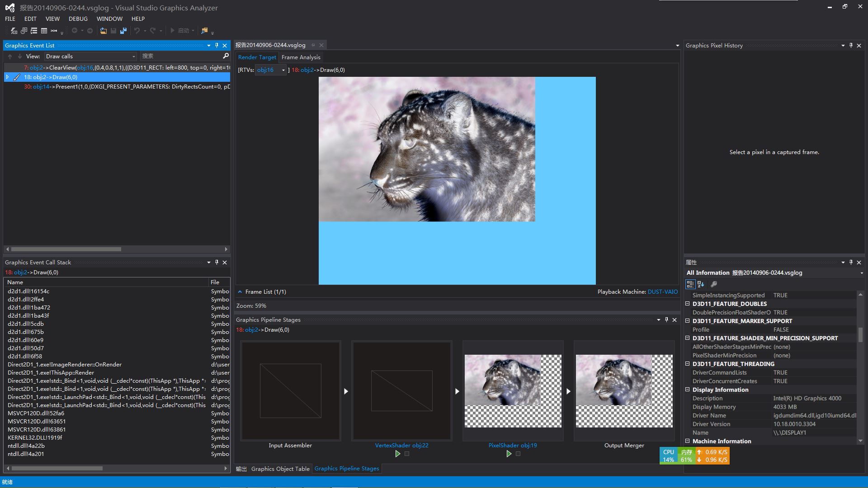Click the Save All toolbar icon
The height and width of the screenshot is (488, 868).
(x=123, y=31)
